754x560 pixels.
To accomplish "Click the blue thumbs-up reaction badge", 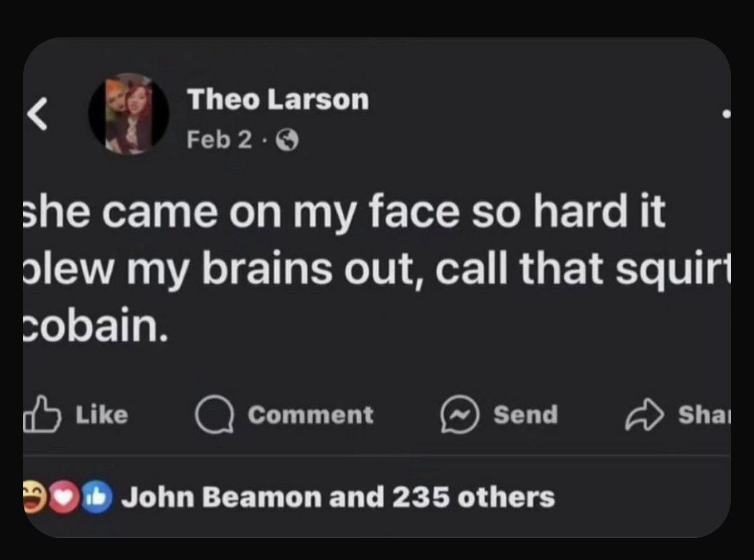I will click(97, 497).
